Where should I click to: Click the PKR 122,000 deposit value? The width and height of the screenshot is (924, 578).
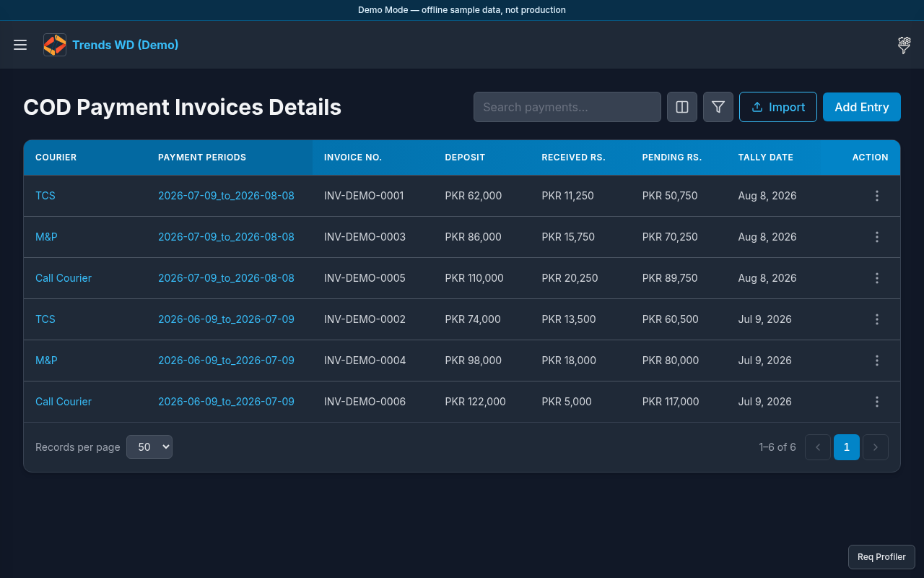pos(475,402)
